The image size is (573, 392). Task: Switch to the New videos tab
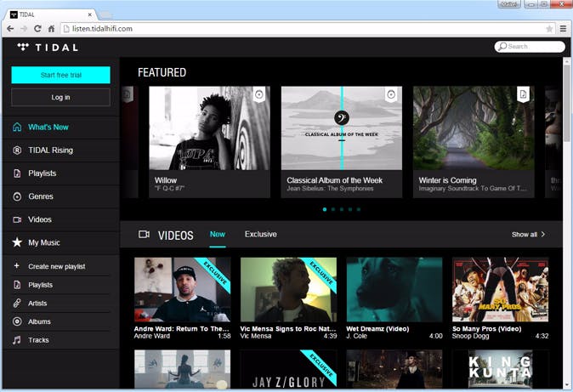(x=218, y=235)
